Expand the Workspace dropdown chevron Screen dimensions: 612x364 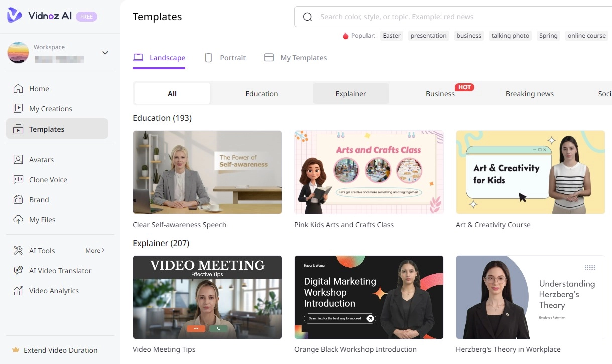pyautogui.click(x=105, y=53)
